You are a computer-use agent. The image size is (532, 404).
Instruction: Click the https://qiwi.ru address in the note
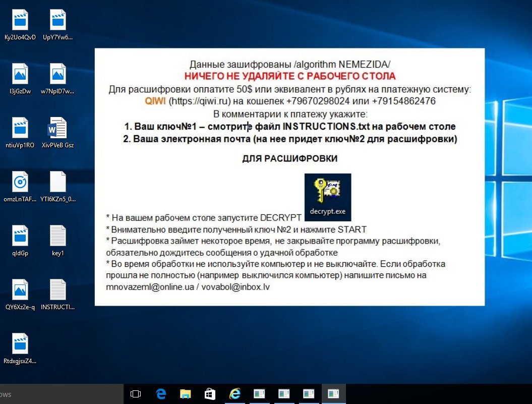(200, 101)
